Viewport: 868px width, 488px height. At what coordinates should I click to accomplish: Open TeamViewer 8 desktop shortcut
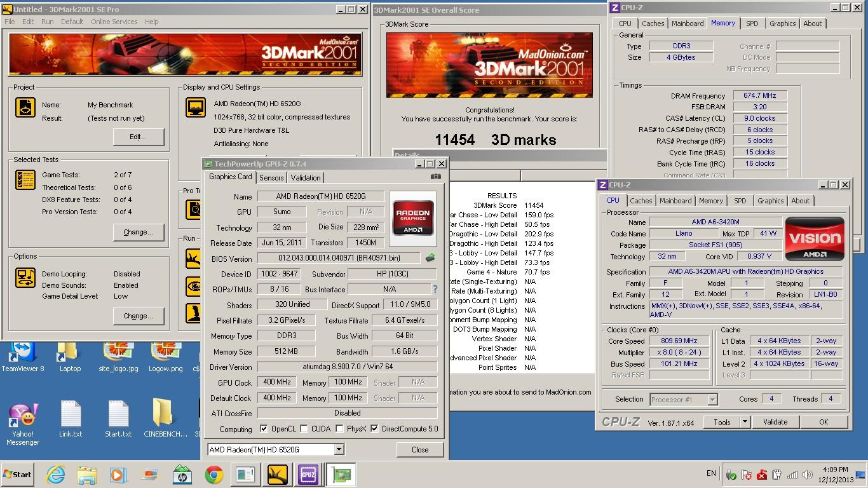[x=23, y=357]
